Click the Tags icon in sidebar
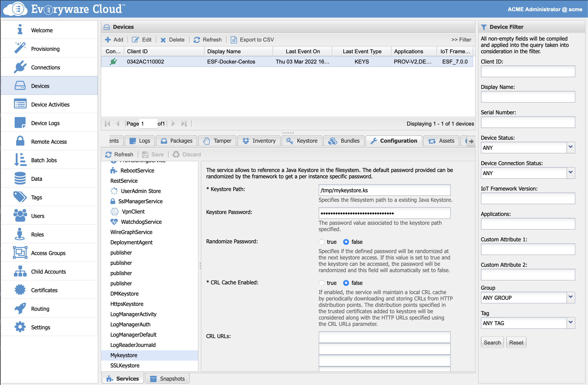 [x=20, y=197]
